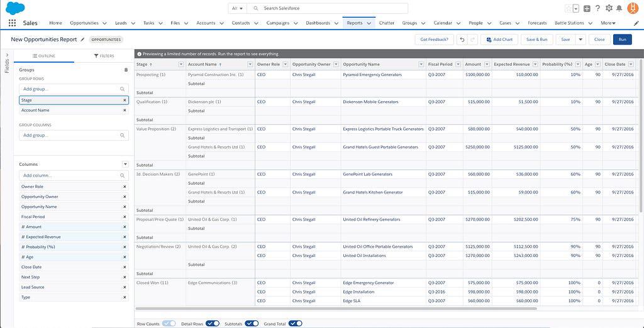The height and width of the screenshot is (328, 644).
Task: Click the blue Run button
Action: tap(622, 40)
